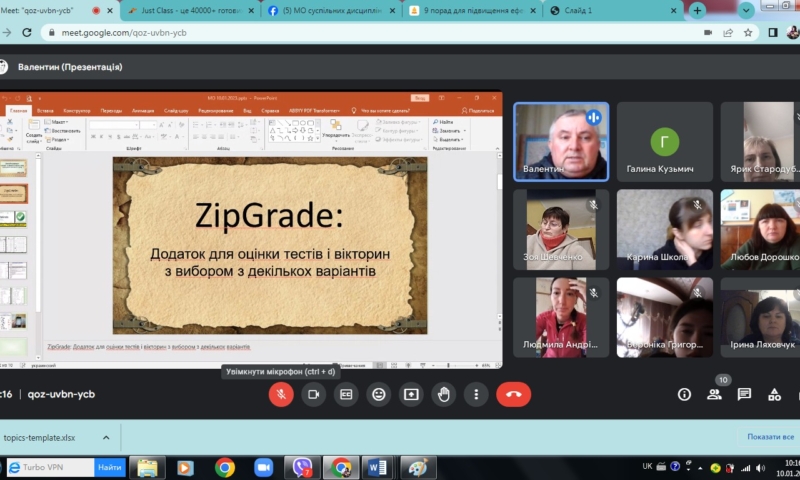Image resolution: width=800 pixels, height=480 pixels.
Task: Leave the call with the red hang-up button
Action: pos(514,394)
